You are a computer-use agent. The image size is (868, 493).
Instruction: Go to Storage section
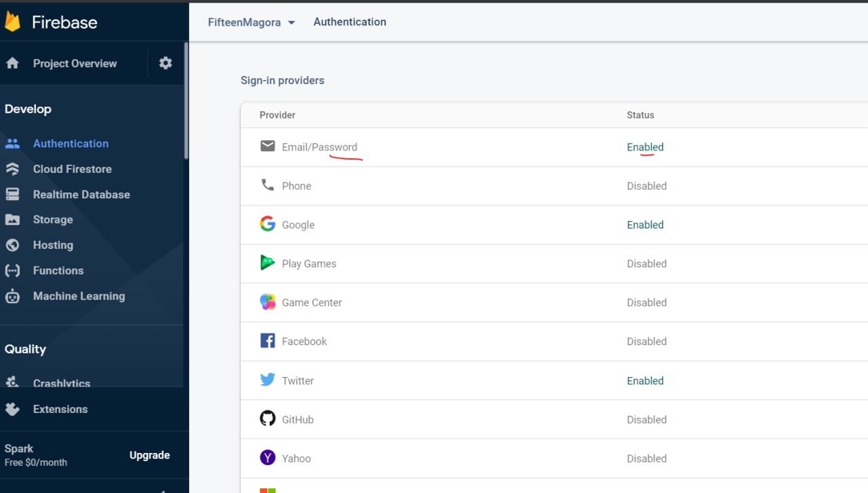[x=53, y=220]
